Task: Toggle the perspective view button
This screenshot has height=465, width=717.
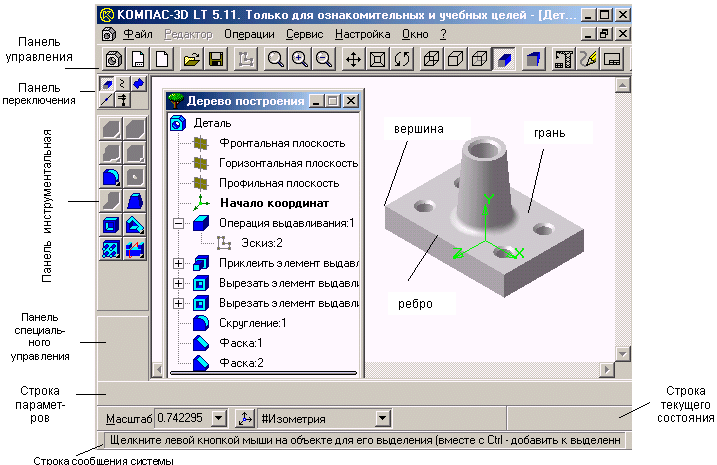Action: coord(534,59)
